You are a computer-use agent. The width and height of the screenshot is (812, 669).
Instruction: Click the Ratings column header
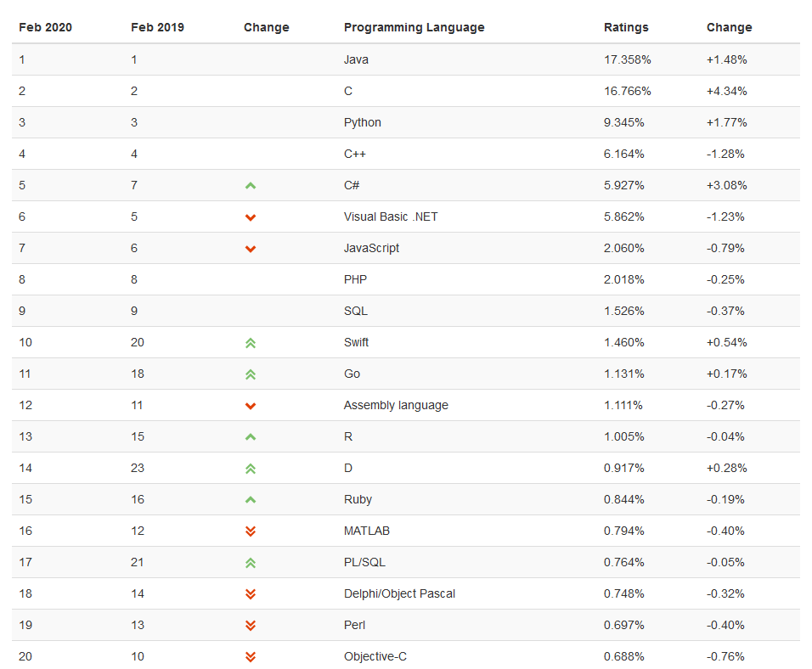click(x=626, y=27)
